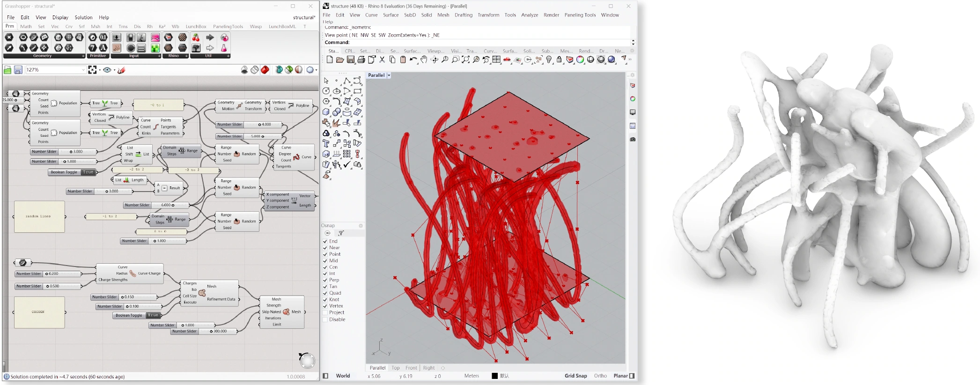Click the red car icon in Rhino toolbar

[x=507, y=59]
